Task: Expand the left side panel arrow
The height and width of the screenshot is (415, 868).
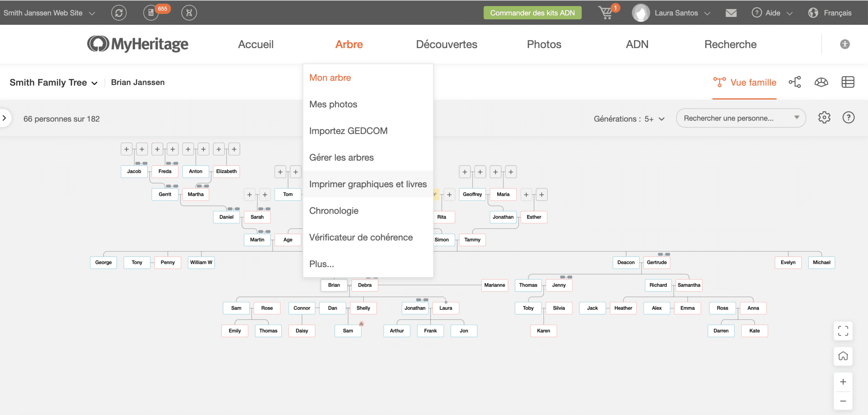Action: (4, 118)
